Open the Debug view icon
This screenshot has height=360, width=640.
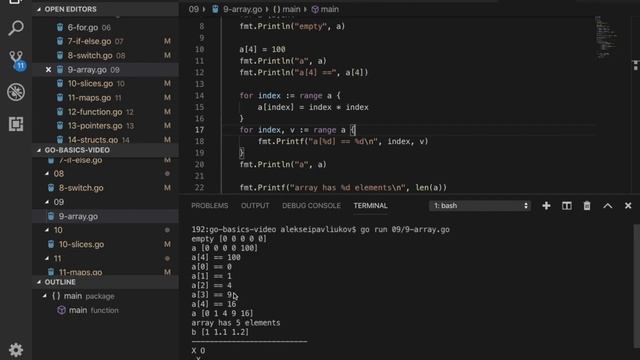[16, 92]
